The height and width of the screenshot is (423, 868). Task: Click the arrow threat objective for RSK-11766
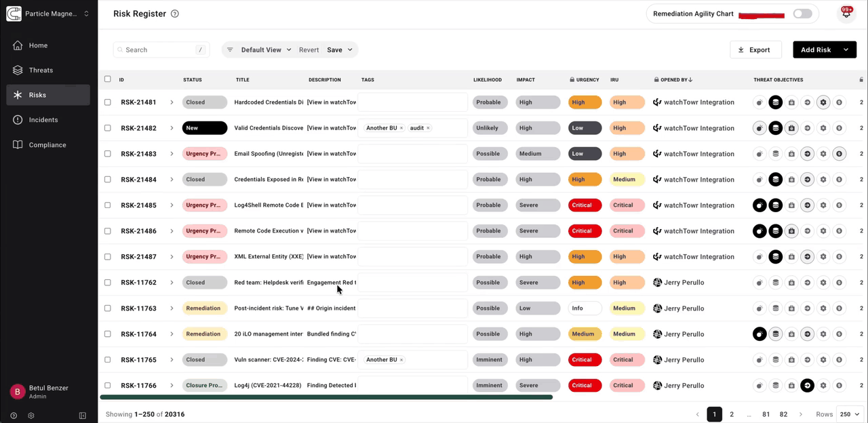pos(808,386)
